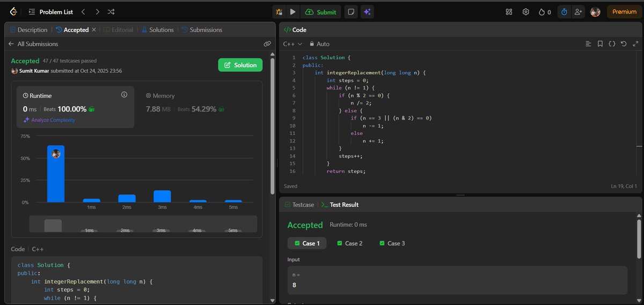
Task: Click the editor minimap scrollbar marker
Action: [639, 146]
